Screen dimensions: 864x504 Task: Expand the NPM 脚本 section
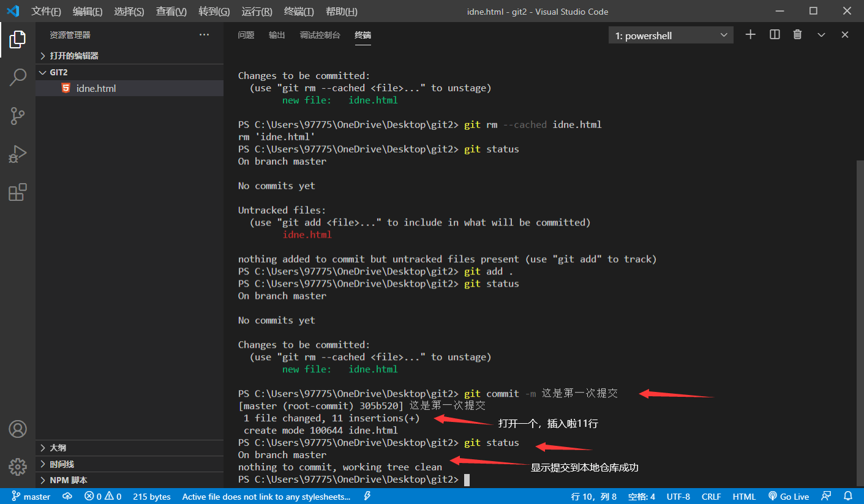coord(129,480)
